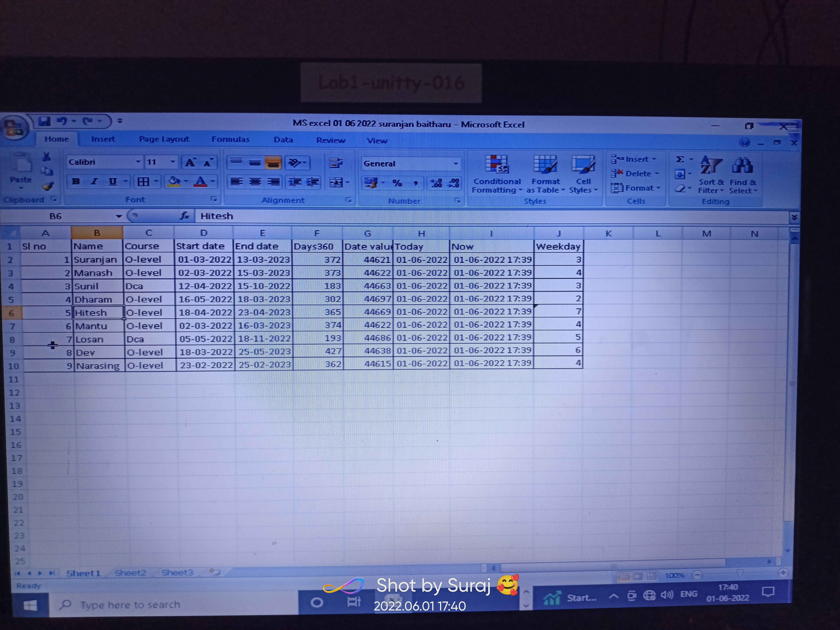Click the Format Painter brush icon
The width and height of the screenshot is (840, 630).
(48, 186)
